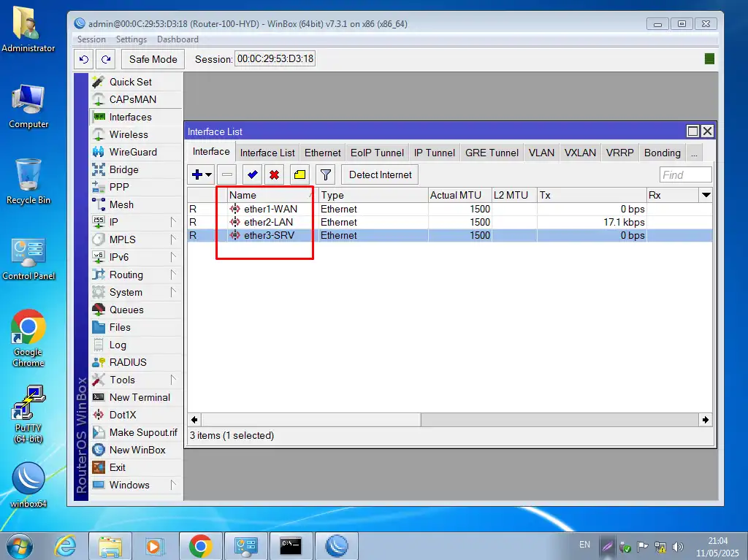
Task: Click the Detect Internet button
Action: click(x=380, y=174)
